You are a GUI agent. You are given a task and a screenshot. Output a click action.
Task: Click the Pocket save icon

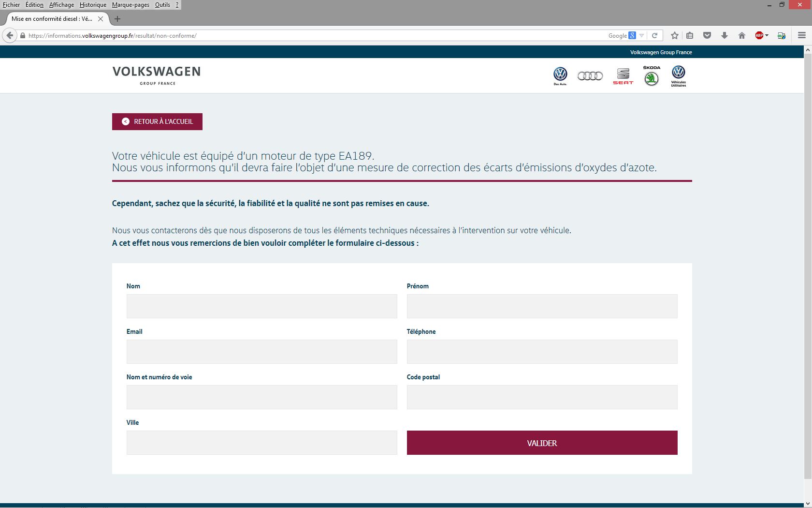tap(707, 35)
